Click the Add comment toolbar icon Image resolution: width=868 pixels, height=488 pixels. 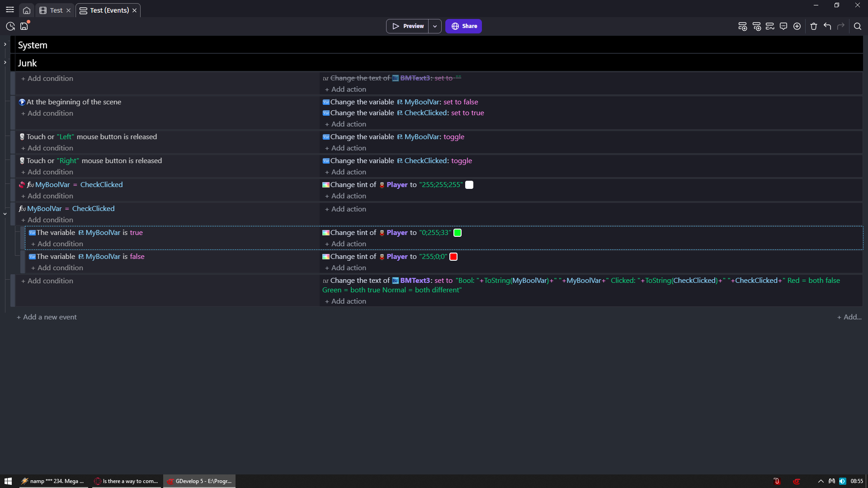783,26
